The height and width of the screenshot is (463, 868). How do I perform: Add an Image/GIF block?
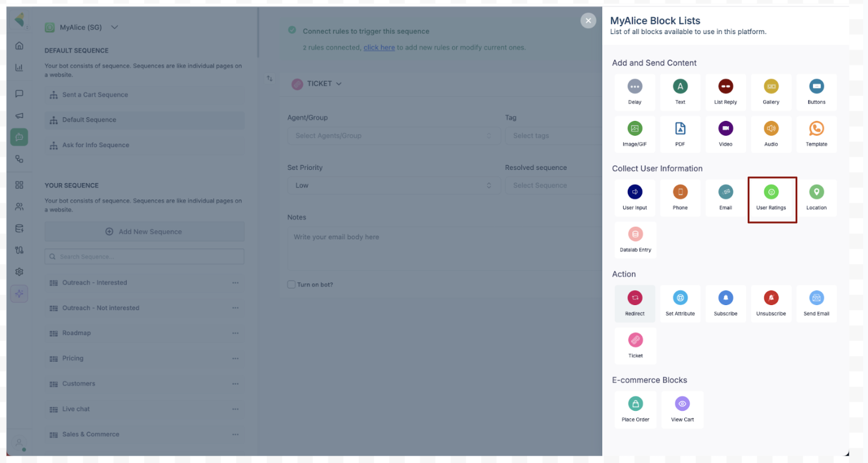pyautogui.click(x=635, y=135)
